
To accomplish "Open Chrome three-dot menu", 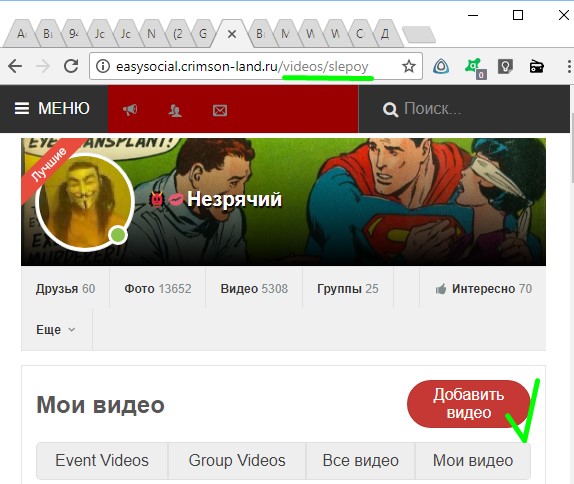I will click(x=569, y=67).
